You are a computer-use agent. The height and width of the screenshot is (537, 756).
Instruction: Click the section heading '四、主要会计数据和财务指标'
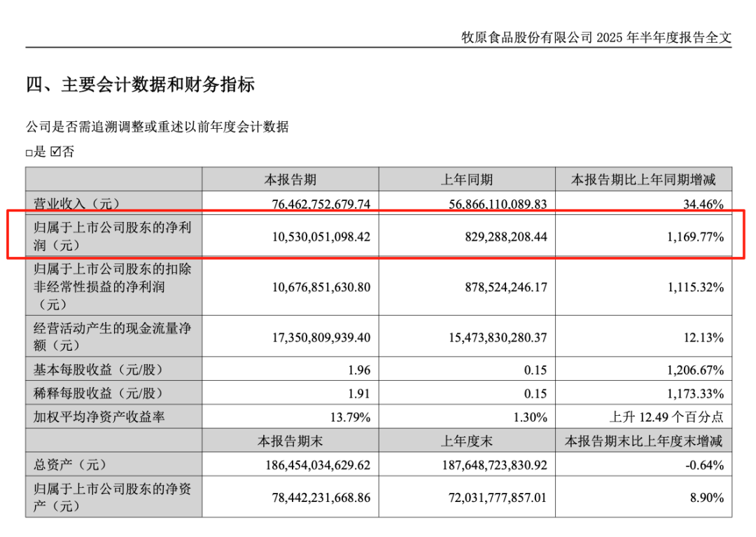click(140, 85)
